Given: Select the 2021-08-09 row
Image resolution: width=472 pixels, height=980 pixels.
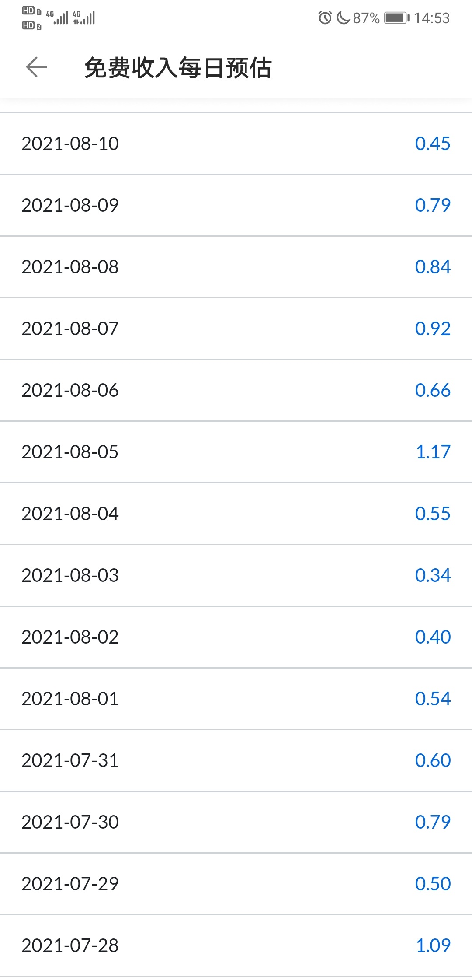Looking at the screenshot, I should click(x=70, y=205).
